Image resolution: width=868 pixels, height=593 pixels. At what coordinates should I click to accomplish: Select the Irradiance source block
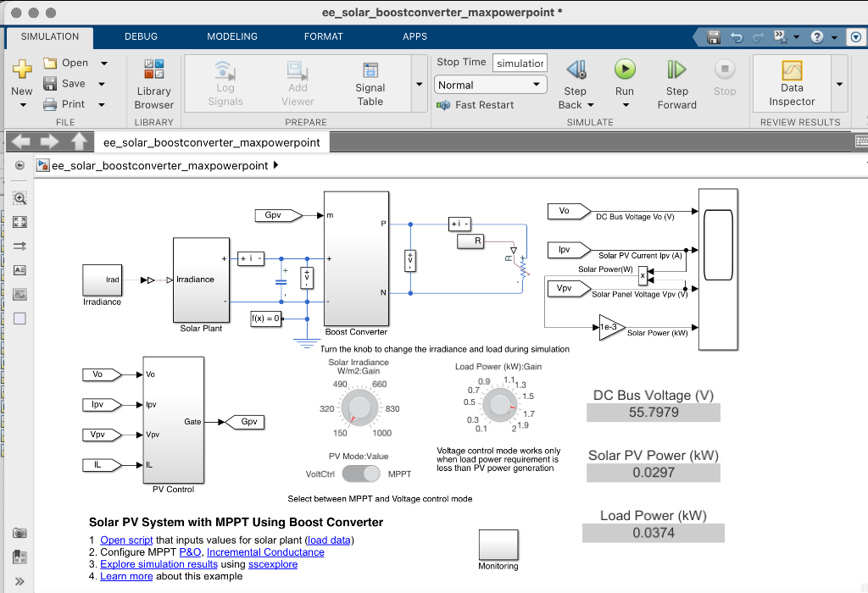pyautogui.click(x=102, y=280)
